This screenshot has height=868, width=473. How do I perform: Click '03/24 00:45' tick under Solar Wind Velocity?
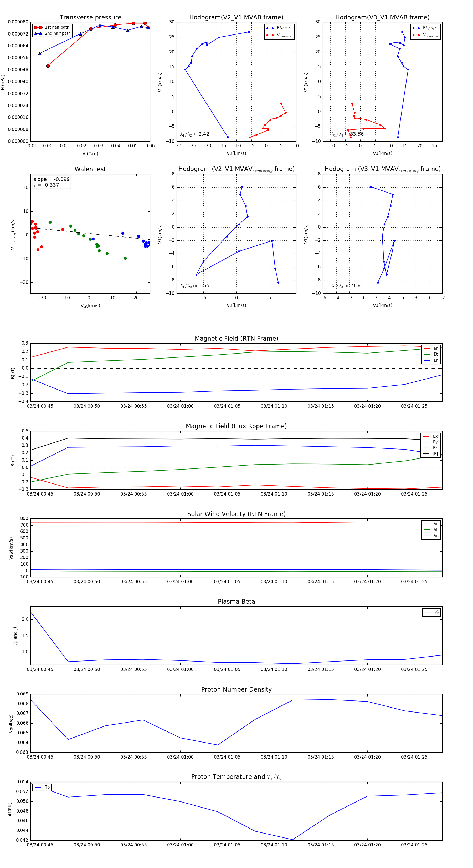click(40, 582)
